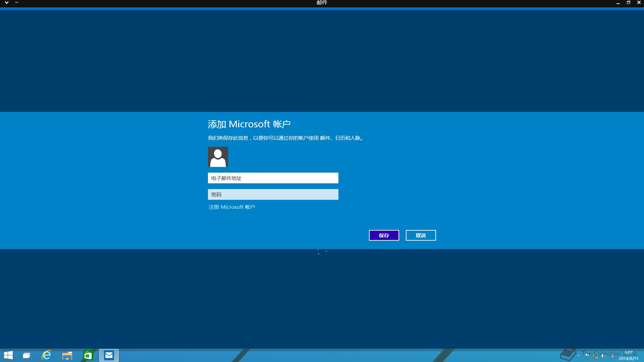This screenshot has width=644, height=362.
Task: Click the 取消 (Cancel) button
Action: (421, 235)
